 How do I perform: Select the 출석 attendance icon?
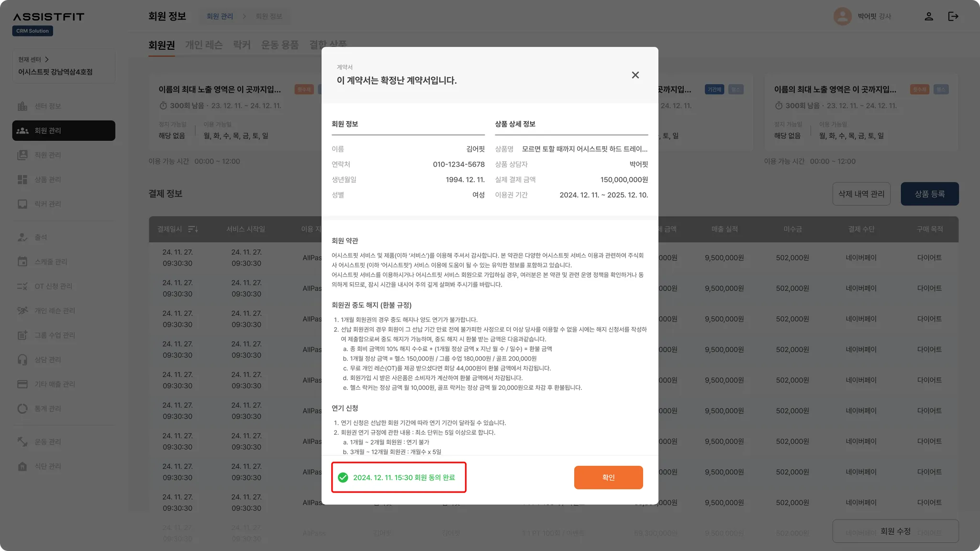point(22,237)
